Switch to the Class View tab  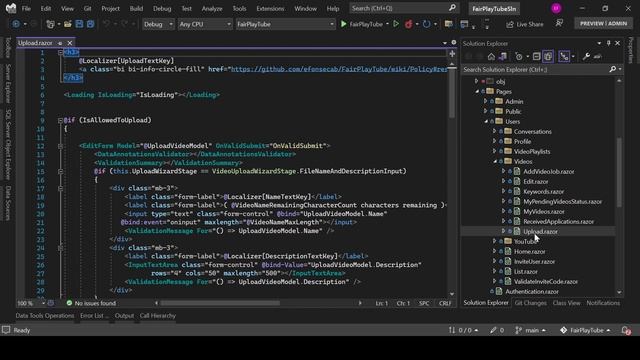566,303
